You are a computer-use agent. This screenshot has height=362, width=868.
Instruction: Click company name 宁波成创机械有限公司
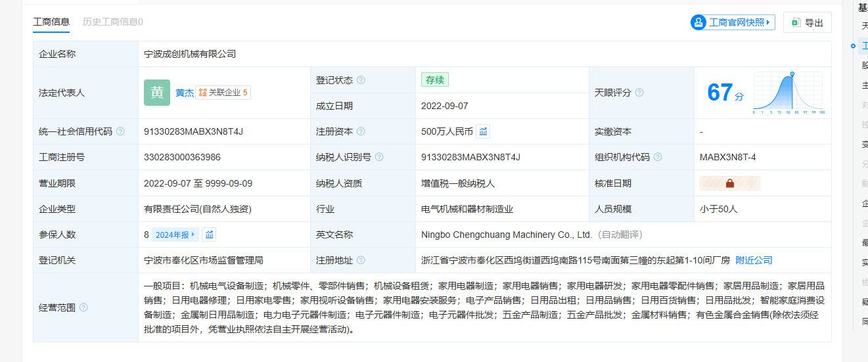190,54
